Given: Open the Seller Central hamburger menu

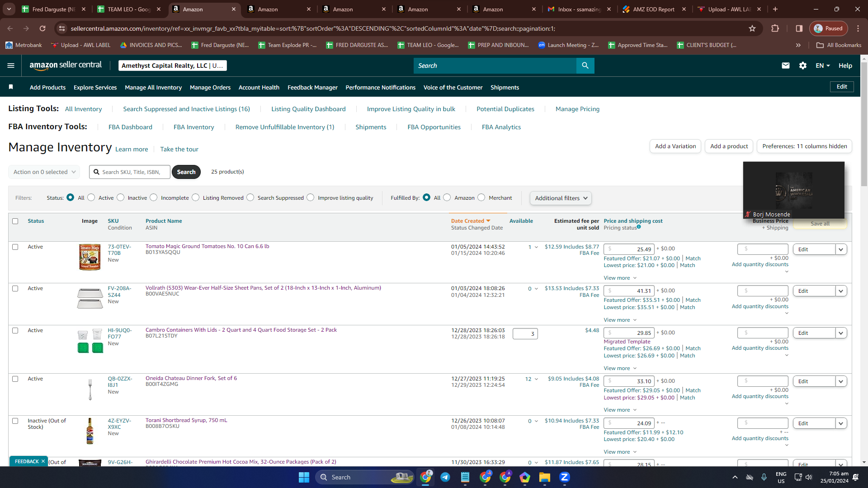Looking at the screenshot, I should pos(11,66).
